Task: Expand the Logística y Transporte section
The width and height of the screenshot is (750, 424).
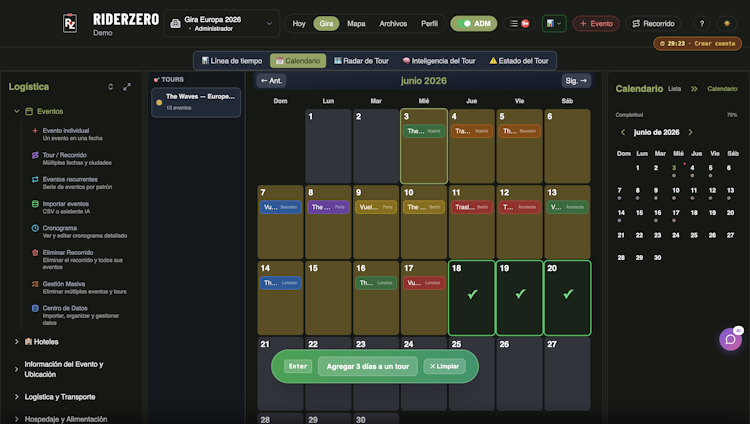Action: tap(17, 397)
